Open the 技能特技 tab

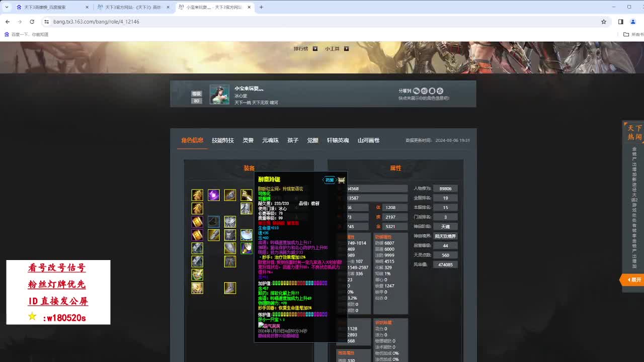pyautogui.click(x=223, y=140)
